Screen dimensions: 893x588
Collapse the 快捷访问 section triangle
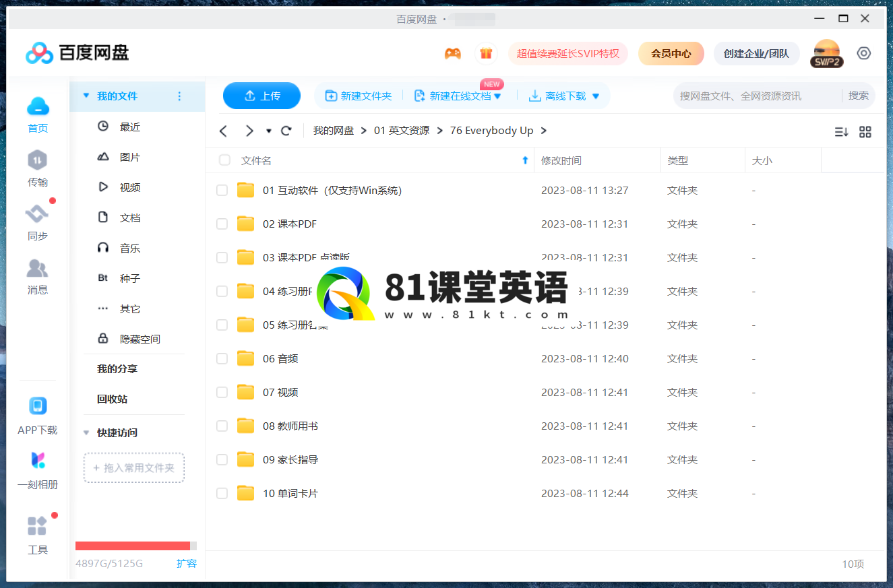tap(86, 433)
